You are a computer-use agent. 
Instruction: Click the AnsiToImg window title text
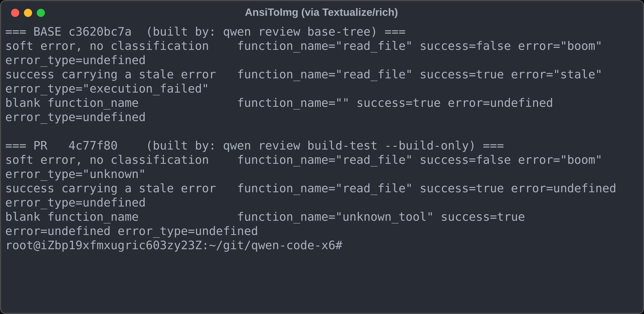click(x=321, y=13)
